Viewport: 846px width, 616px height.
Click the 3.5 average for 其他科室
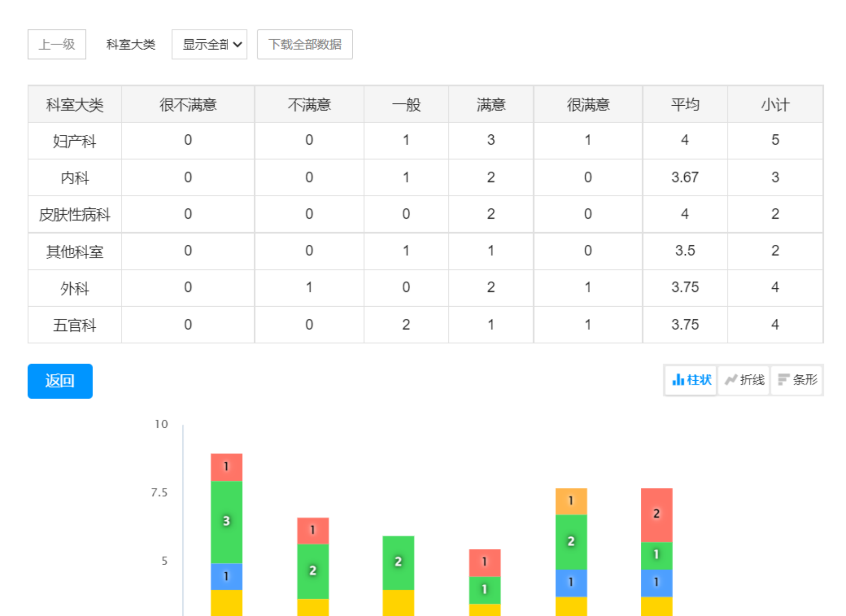pyautogui.click(x=685, y=250)
